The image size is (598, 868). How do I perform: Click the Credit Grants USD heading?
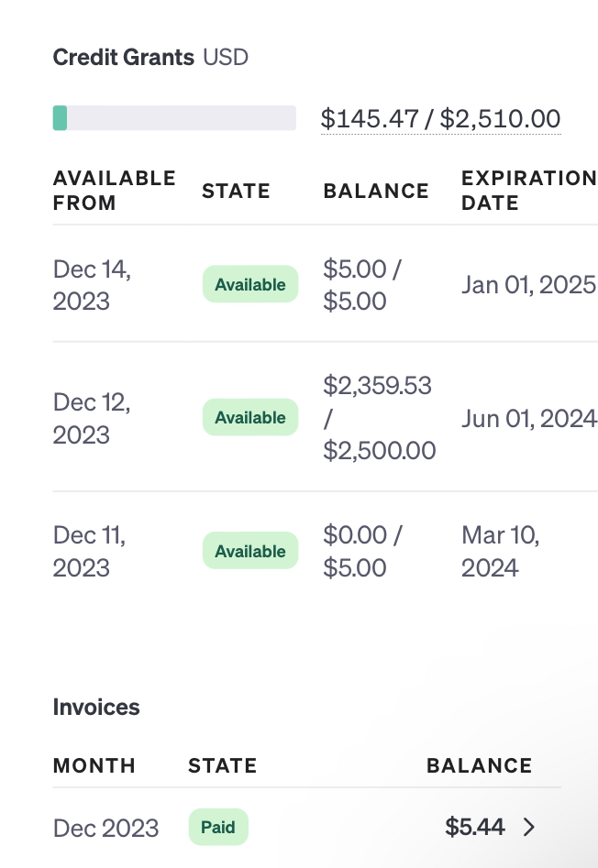(150, 57)
